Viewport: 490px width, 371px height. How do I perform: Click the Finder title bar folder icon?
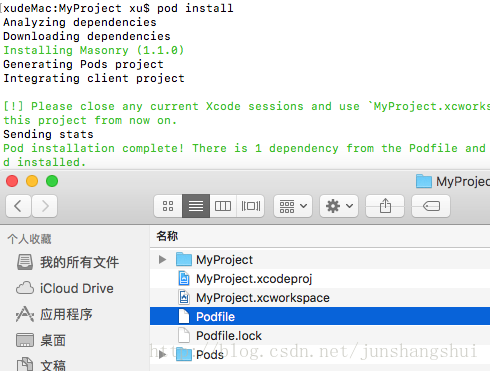pyautogui.click(x=424, y=181)
